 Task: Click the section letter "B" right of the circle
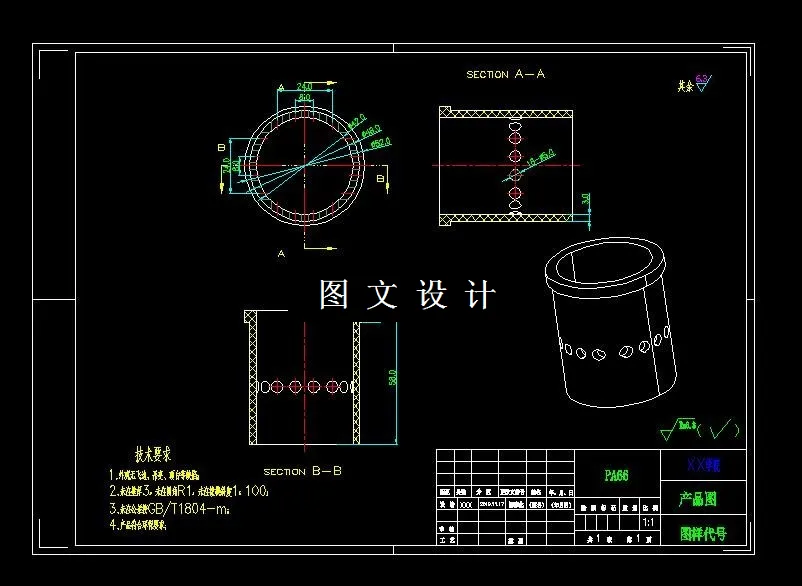pos(380,178)
